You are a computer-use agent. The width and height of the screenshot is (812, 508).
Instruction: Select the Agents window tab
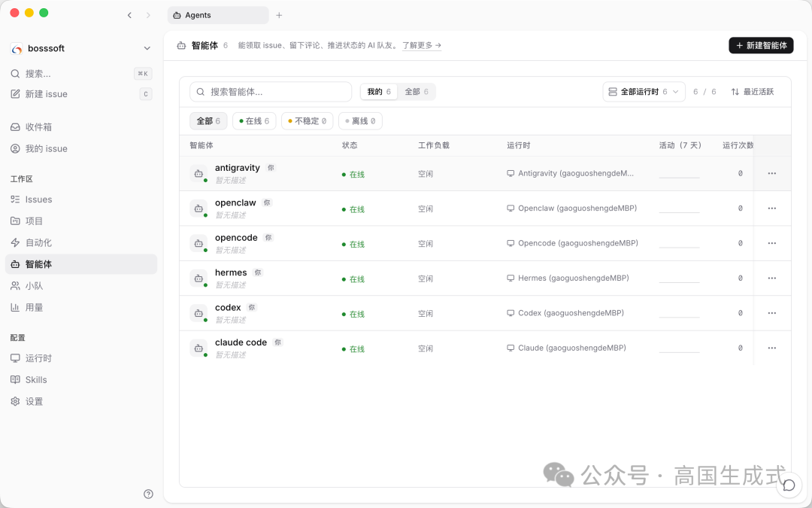pyautogui.click(x=218, y=16)
